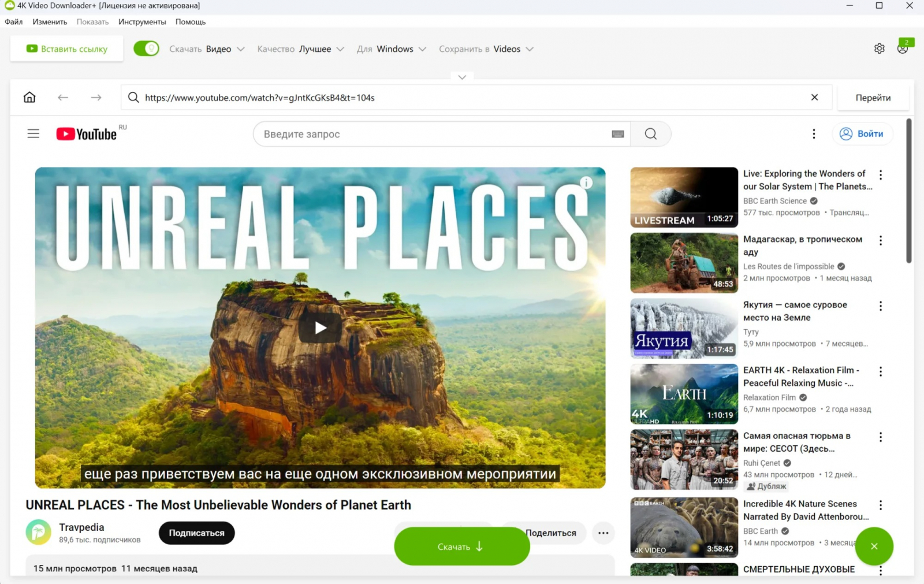Open the settings gear icon

[879, 49]
